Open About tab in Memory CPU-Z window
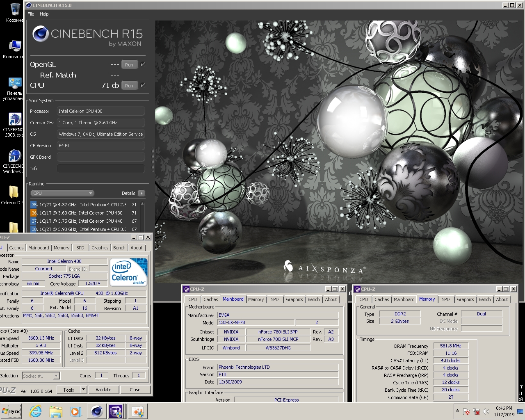Screen dimensions: 525x420 click(502, 299)
